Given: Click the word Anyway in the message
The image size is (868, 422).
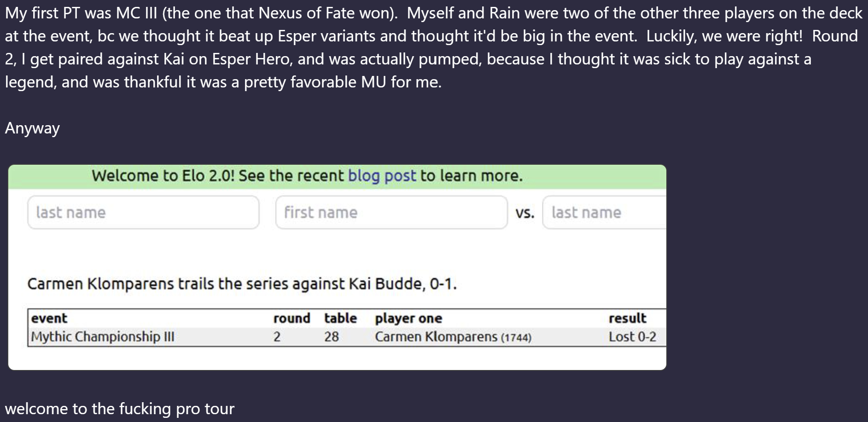Looking at the screenshot, I should [x=32, y=128].
